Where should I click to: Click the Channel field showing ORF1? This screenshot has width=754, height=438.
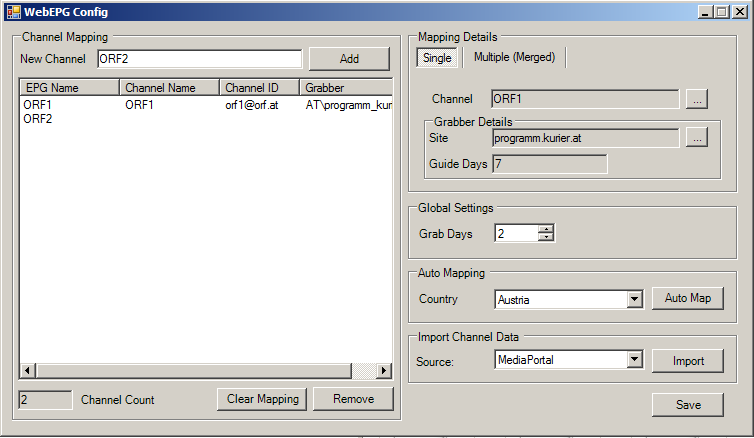pyautogui.click(x=585, y=99)
